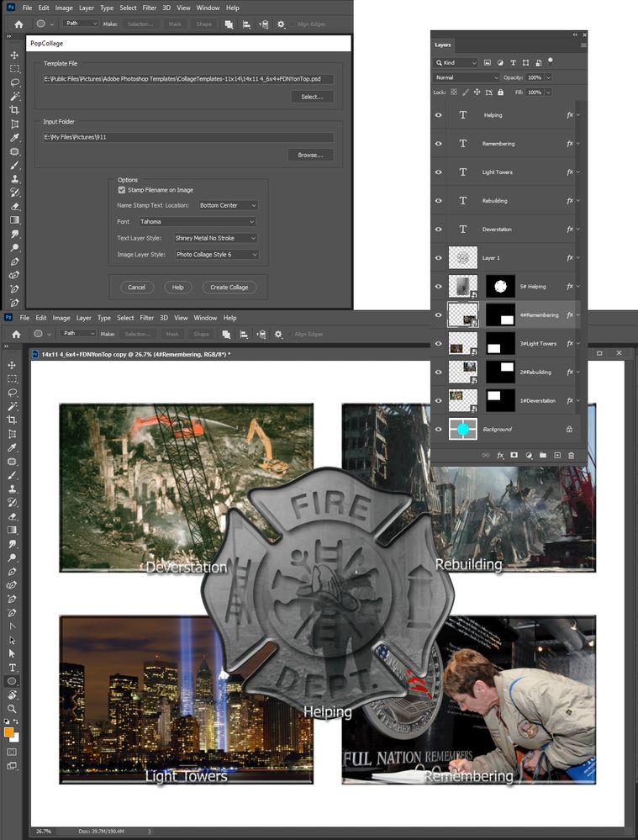638x840 pixels.
Task: Open the Window menu in the PopCollage window menu bar
Action: [208, 8]
